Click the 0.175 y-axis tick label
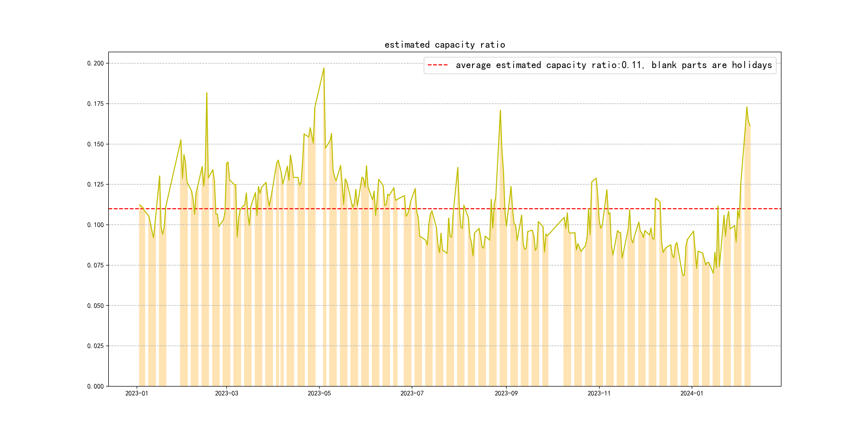Image resolution: width=868 pixels, height=434 pixels. coord(95,104)
